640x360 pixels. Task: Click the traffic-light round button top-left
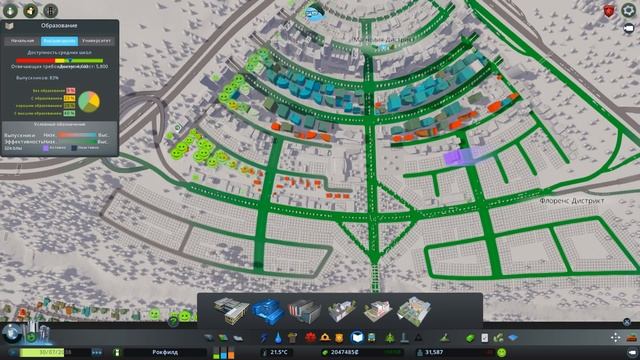51,11
